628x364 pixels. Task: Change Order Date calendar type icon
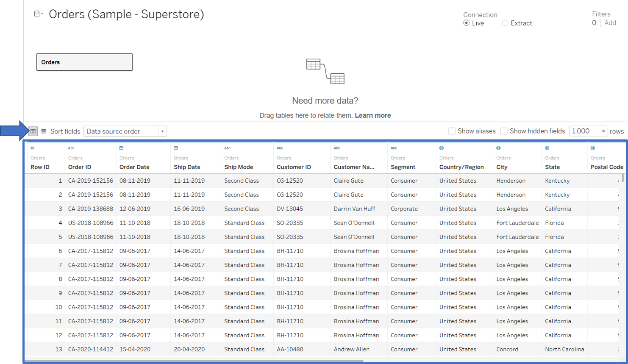point(122,148)
